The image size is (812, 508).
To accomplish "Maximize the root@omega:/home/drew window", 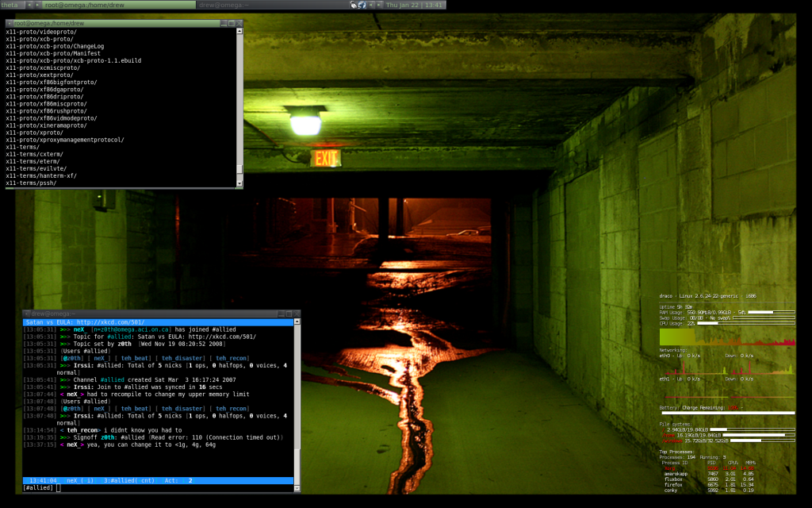I will (232, 23).
